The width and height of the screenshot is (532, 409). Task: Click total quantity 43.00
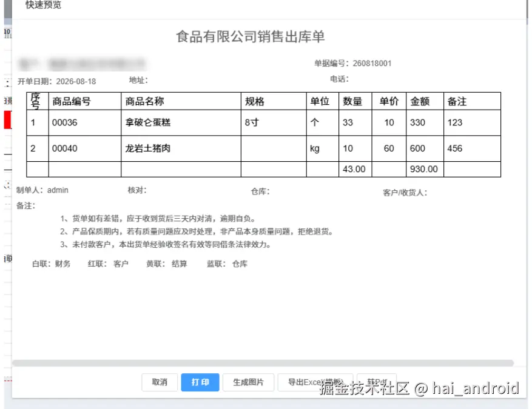tap(354, 169)
